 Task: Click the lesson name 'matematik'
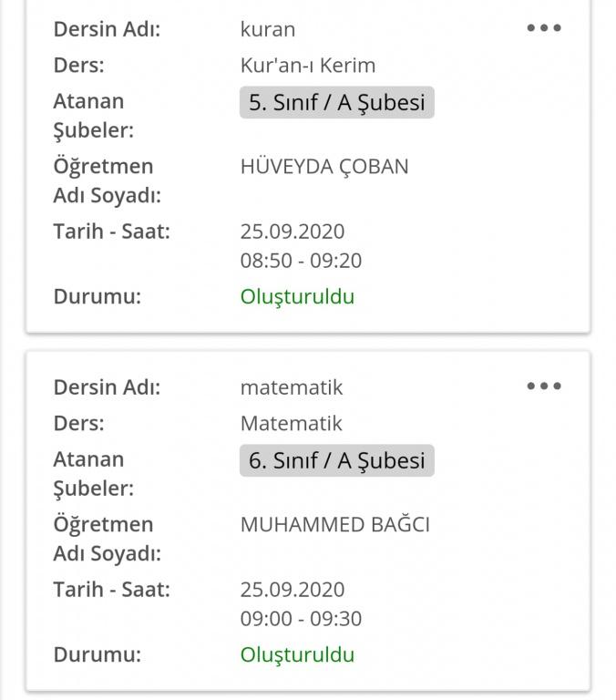[x=291, y=387]
